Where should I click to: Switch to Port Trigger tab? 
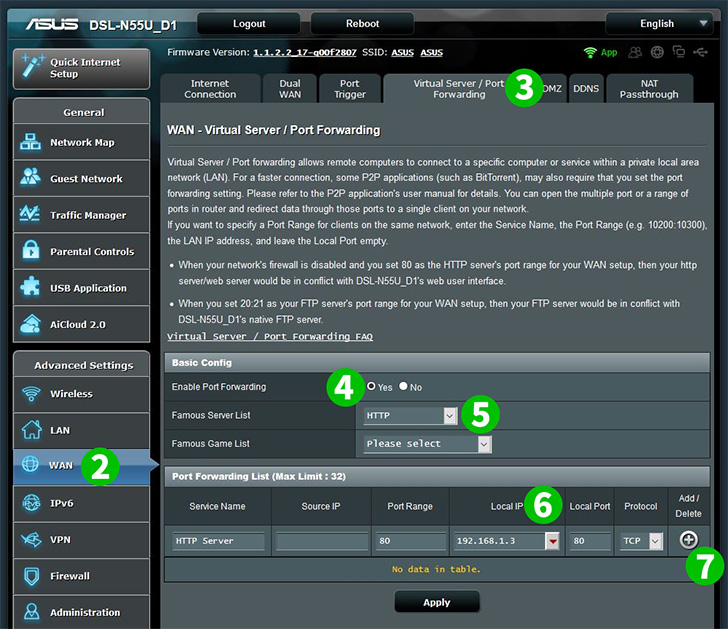[x=350, y=89]
